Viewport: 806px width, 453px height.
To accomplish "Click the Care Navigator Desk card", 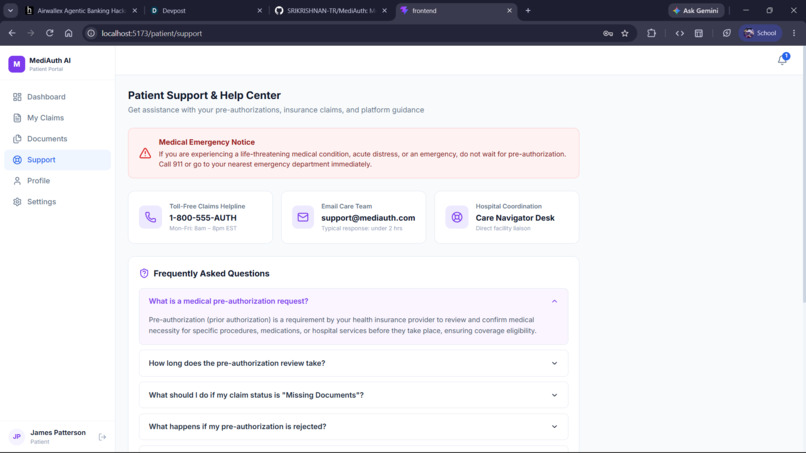I will pyautogui.click(x=507, y=217).
